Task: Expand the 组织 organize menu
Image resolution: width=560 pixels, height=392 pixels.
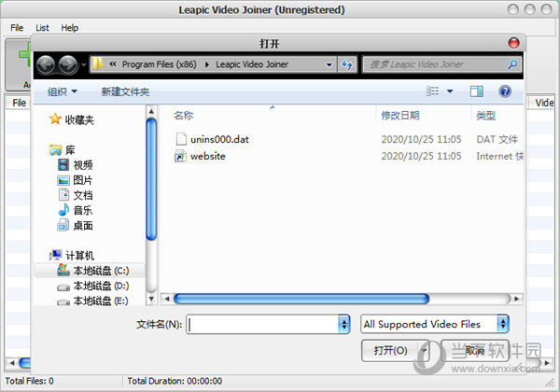Action: point(63,91)
